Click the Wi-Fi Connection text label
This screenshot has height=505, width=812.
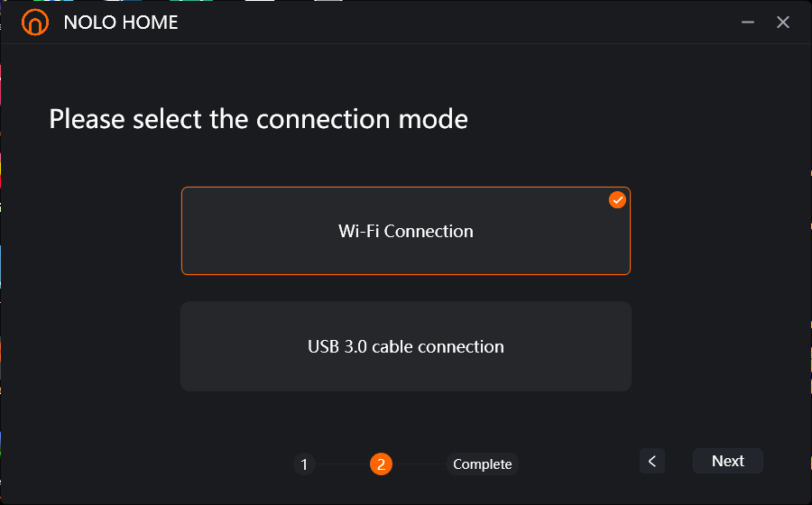[x=405, y=231]
